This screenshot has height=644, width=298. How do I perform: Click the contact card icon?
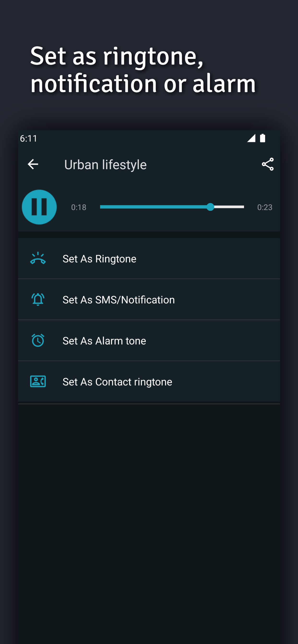[x=38, y=381]
